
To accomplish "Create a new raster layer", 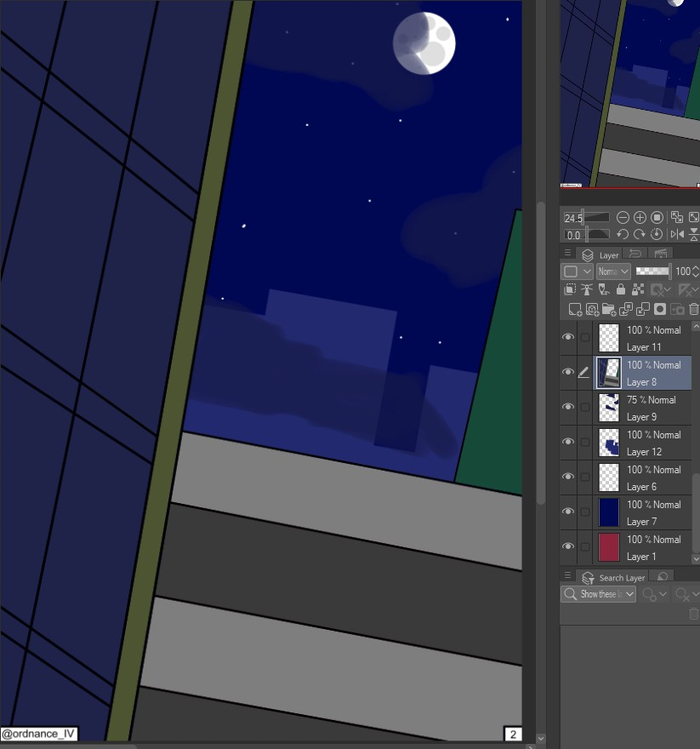I will tap(575, 310).
